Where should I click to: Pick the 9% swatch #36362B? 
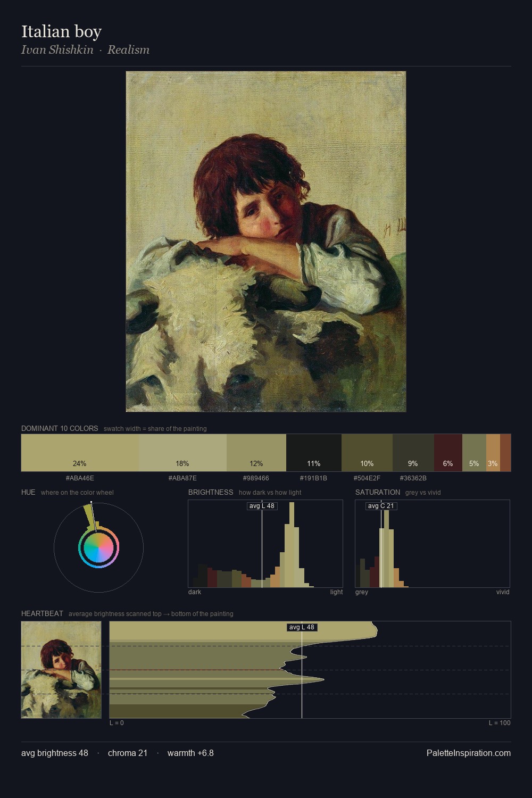[x=413, y=453]
